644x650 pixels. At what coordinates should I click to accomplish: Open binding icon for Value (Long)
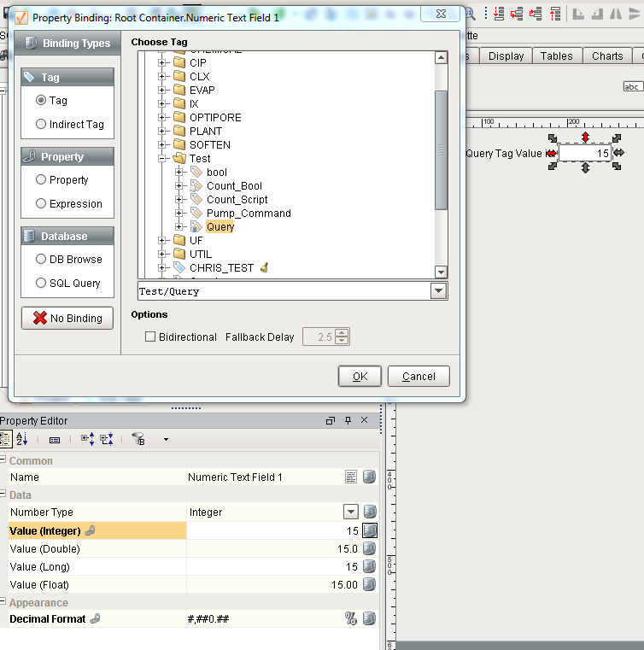coord(369,566)
